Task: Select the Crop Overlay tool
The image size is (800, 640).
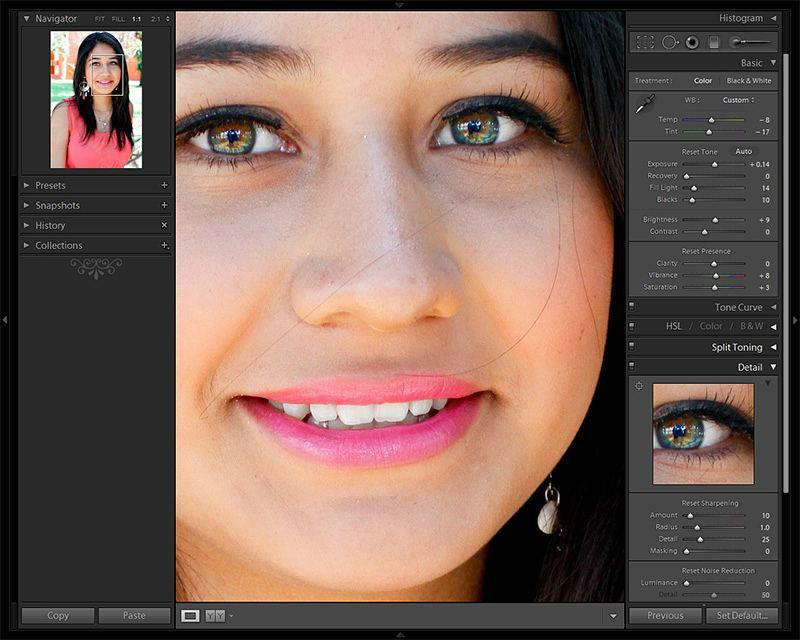Action: point(645,42)
